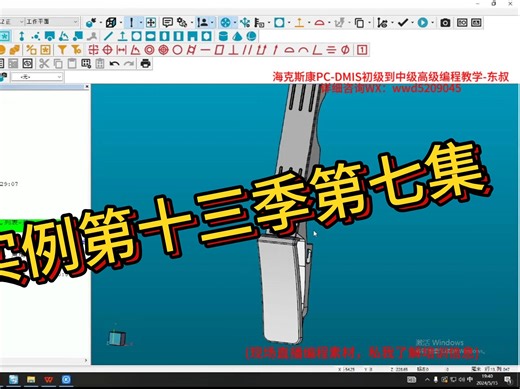Open File Explorer from the taskbar

pos(31,380)
